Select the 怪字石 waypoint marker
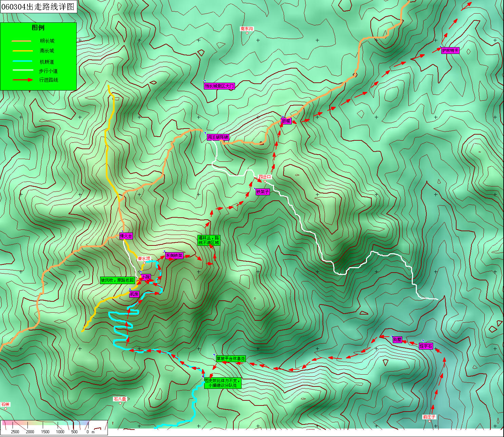 [426, 346]
